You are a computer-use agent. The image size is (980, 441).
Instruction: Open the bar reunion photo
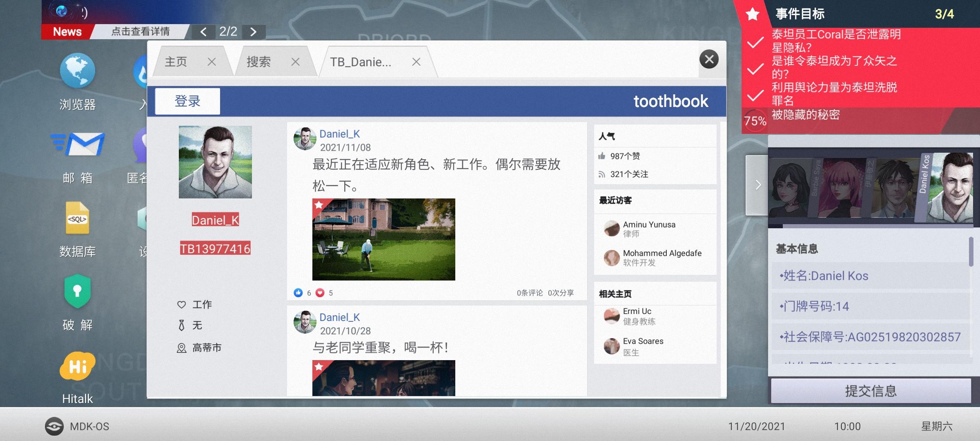383,378
